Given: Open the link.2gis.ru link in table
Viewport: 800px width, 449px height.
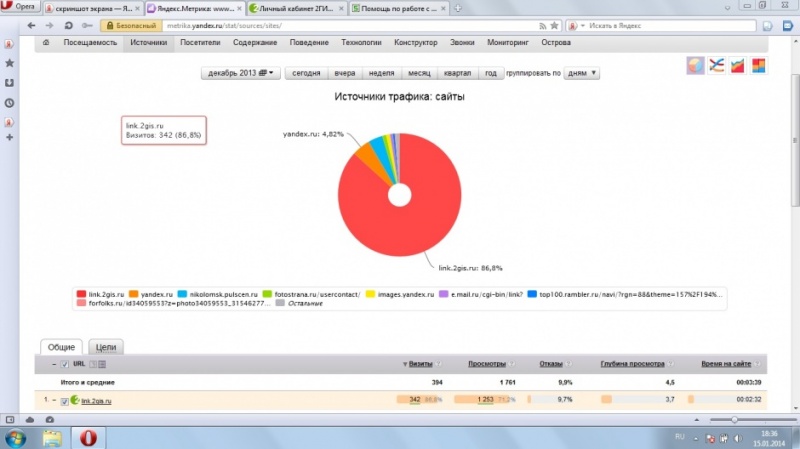Looking at the screenshot, I should [x=96, y=401].
